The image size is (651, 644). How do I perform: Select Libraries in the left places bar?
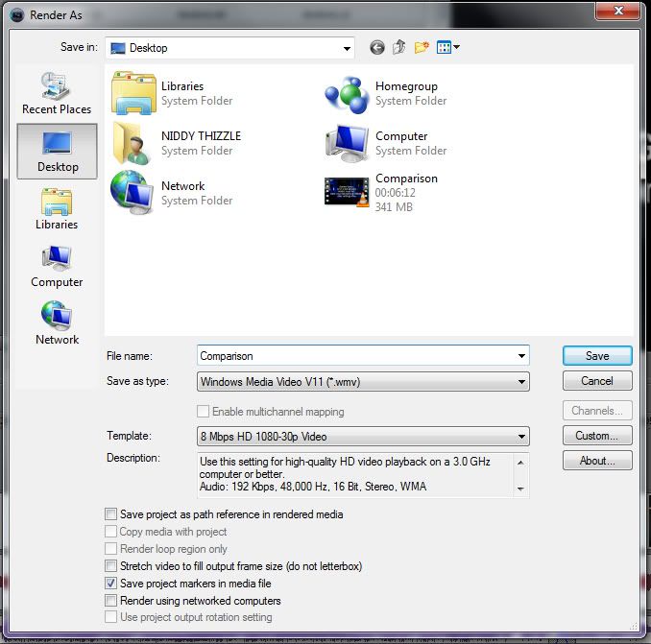pyautogui.click(x=57, y=208)
